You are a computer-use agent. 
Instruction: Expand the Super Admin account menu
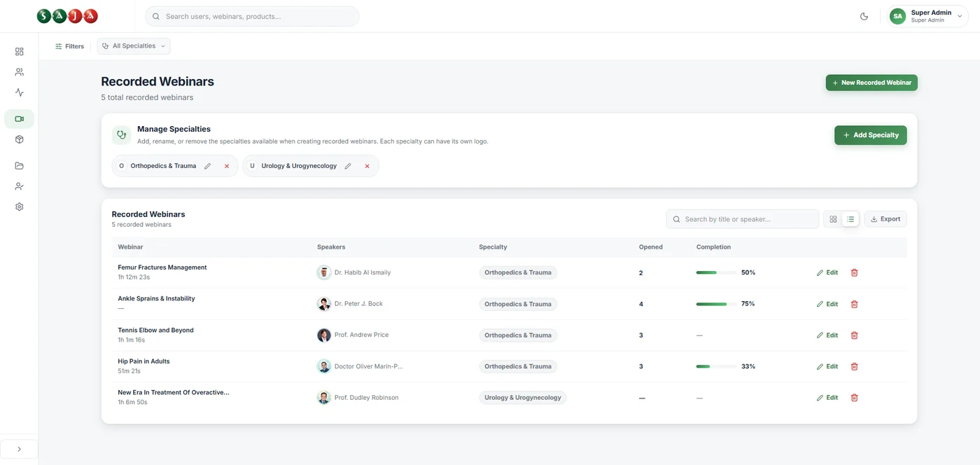(928, 16)
